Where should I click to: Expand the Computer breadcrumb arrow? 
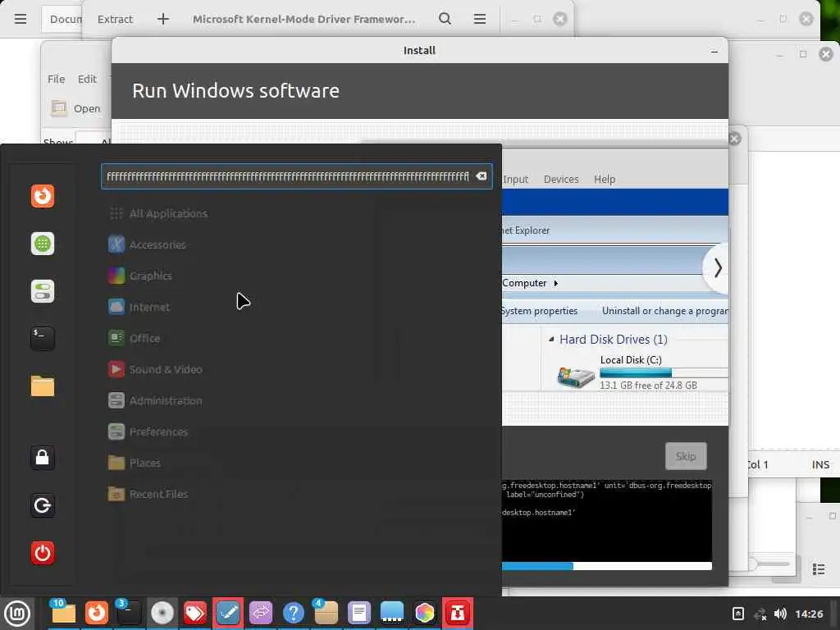[x=555, y=283]
